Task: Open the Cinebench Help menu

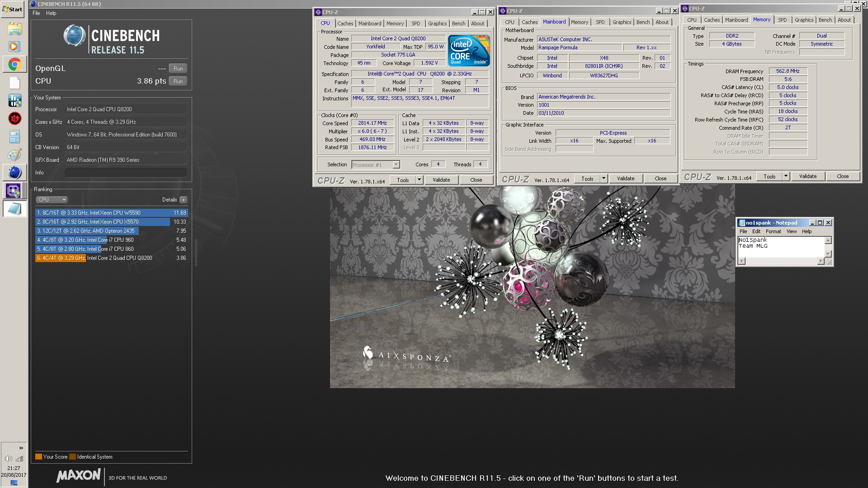Action: point(51,13)
